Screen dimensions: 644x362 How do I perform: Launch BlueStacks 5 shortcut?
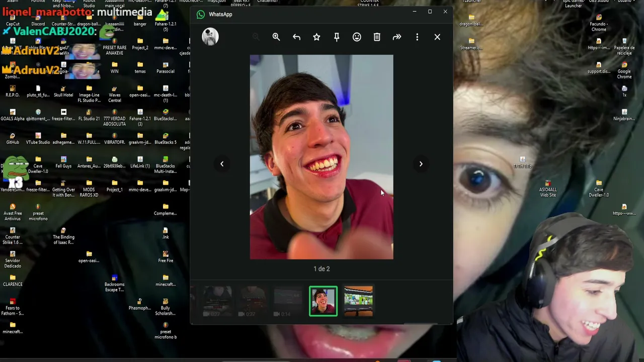click(x=166, y=138)
